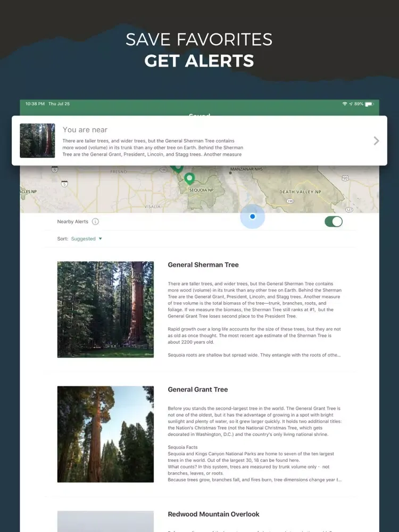Turn off the Nearby Alerts switch
This screenshot has width=399, height=532.
[x=333, y=221]
